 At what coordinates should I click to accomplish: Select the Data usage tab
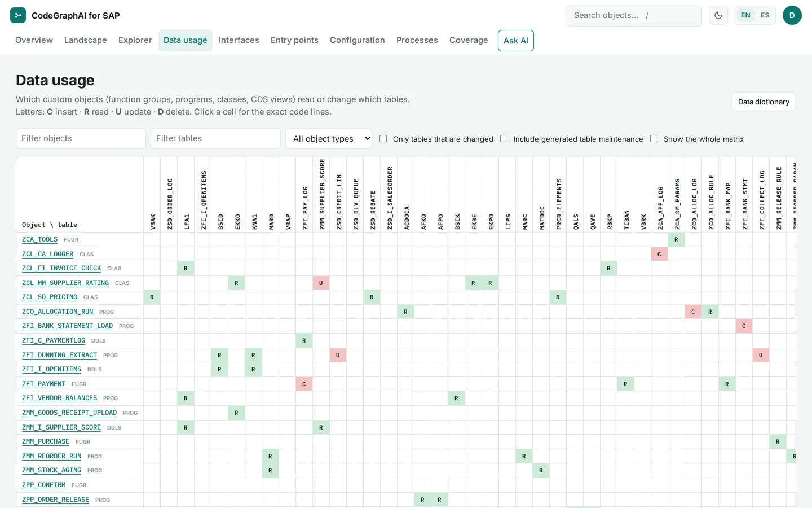coord(186,40)
